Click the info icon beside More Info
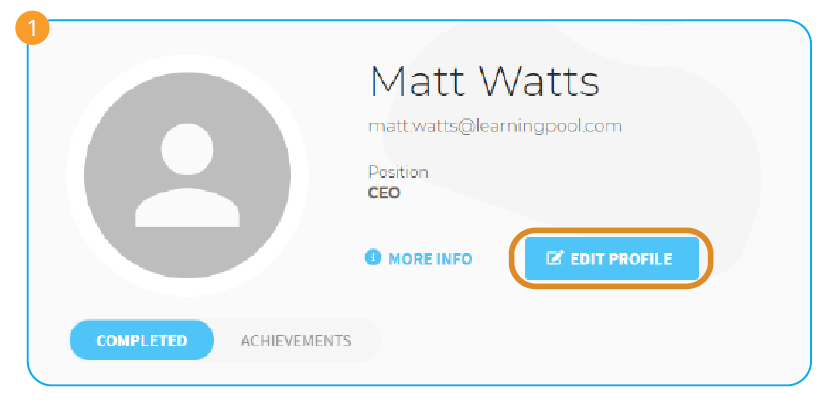This screenshot has height=403, width=820. point(372,258)
